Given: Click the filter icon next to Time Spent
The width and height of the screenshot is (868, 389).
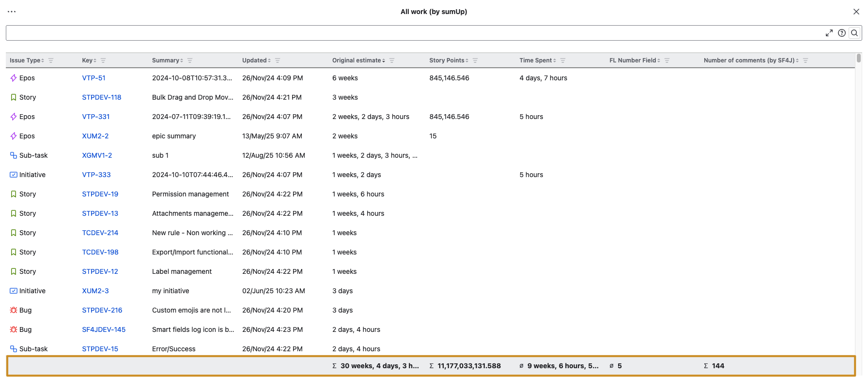Looking at the screenshot, I should pyautogui.click(x=563, y=60).
